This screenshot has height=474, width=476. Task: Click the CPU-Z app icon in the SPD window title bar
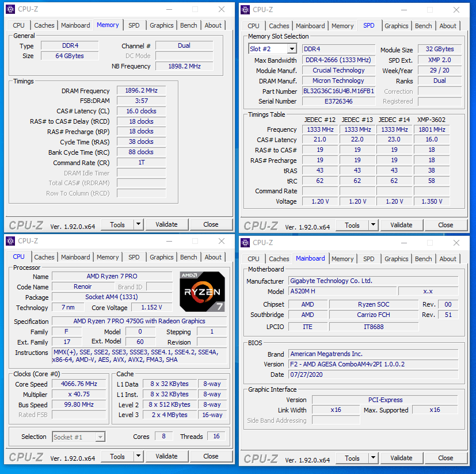click(245, 10)
